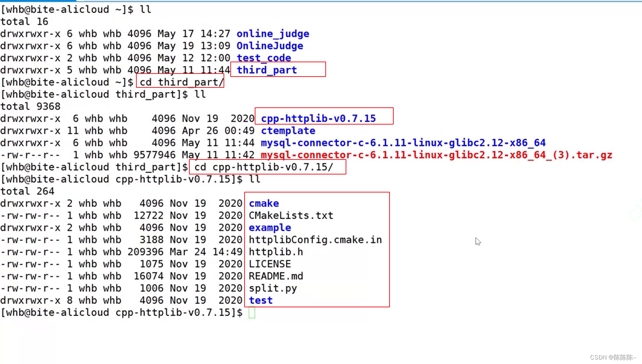Click the 'cd third_part/' command text

coord(181,82)
